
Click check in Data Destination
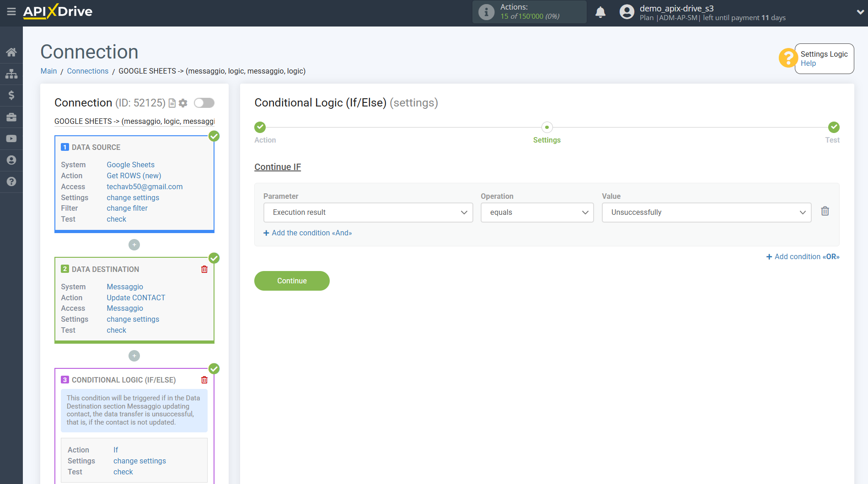117,330
